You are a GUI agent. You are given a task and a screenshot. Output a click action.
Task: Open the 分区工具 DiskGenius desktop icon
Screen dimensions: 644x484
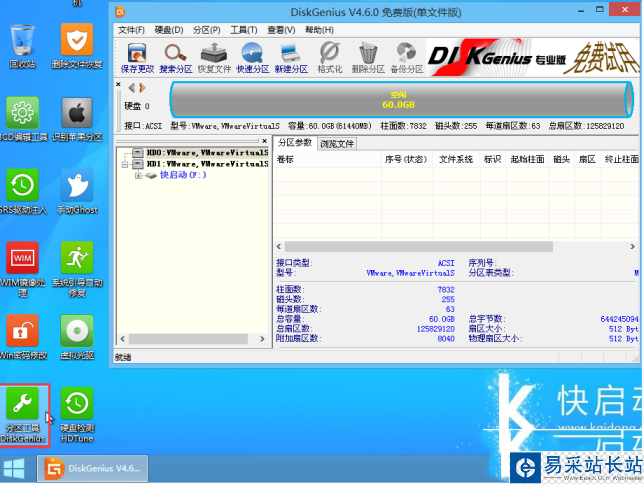click(22, 415)
